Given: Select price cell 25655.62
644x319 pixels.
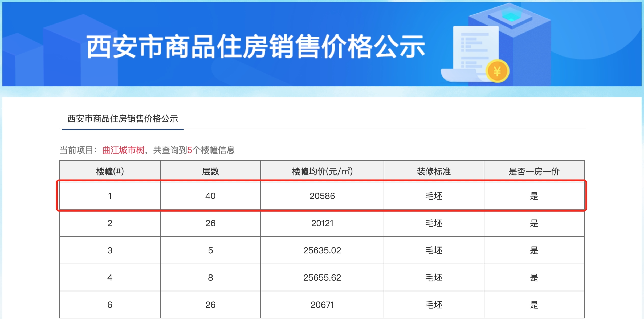Looking at the screenshot, I should click(322, 278).
